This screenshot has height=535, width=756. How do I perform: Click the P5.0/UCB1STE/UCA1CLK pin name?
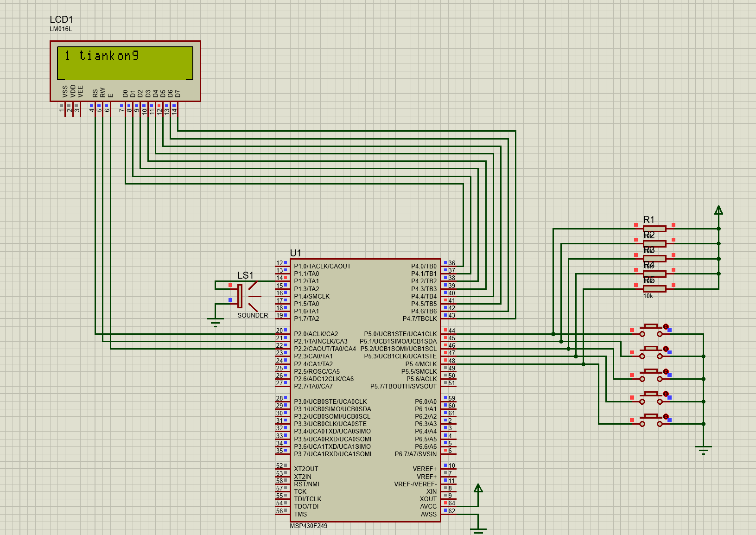pos(400,334)
